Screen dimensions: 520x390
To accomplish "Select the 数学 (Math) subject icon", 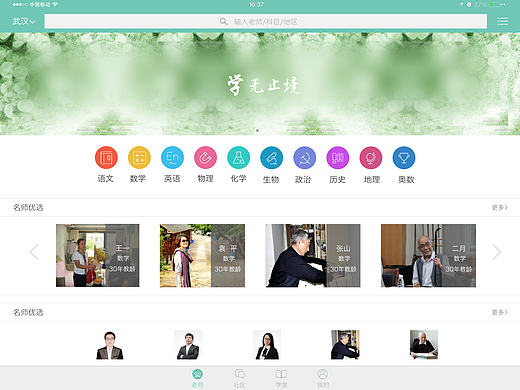I will coord(139,157).
